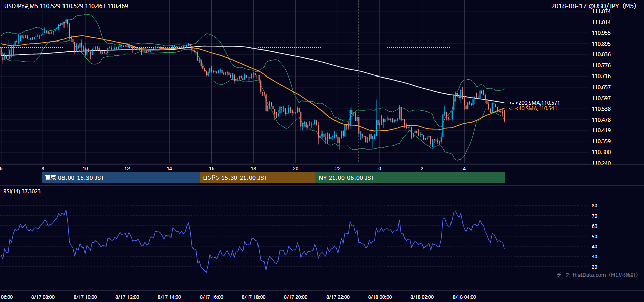Click the 8/17 16:00 time axis label
The height and width of the screenshot is (302, 644).
tap(211, 297)
